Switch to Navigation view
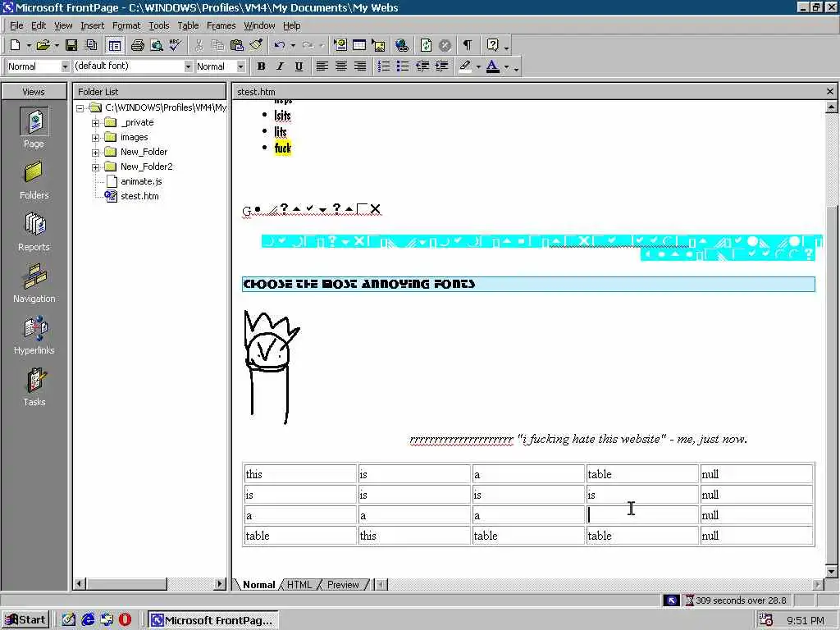Screen dimensions: 840x630 (34, 283)
